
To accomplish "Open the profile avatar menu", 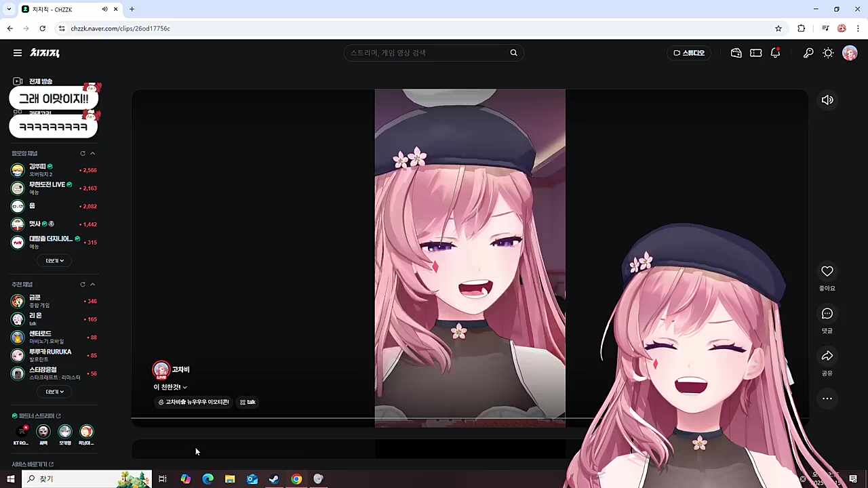I will (850, 53).
